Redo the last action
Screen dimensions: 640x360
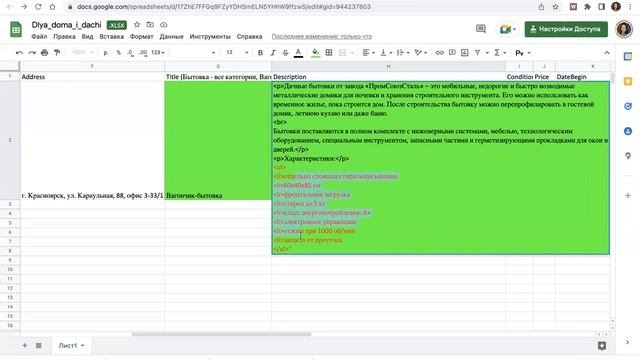pyautogui.click(x=32, y=53)
